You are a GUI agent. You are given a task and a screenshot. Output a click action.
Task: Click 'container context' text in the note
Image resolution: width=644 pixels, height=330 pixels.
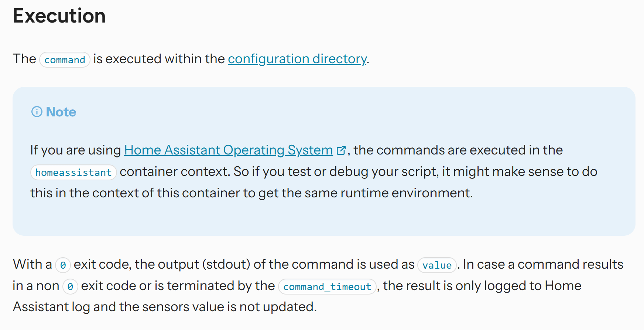[x=174, y=171]
